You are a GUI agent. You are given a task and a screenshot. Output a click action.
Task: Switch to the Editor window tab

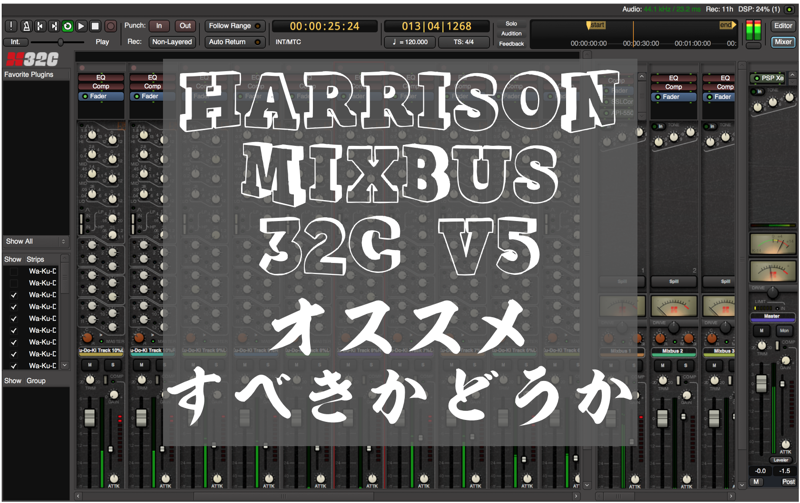[x=783, y=26]
